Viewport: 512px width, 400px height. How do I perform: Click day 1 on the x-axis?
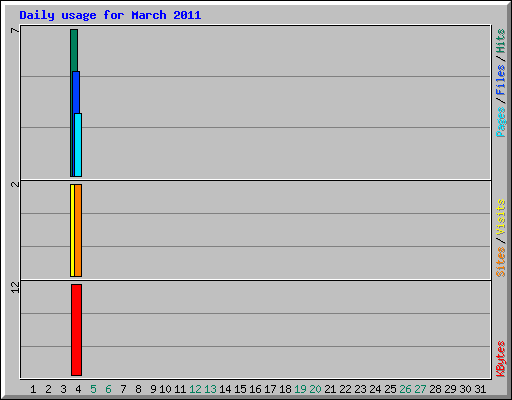tap(33, 389)
